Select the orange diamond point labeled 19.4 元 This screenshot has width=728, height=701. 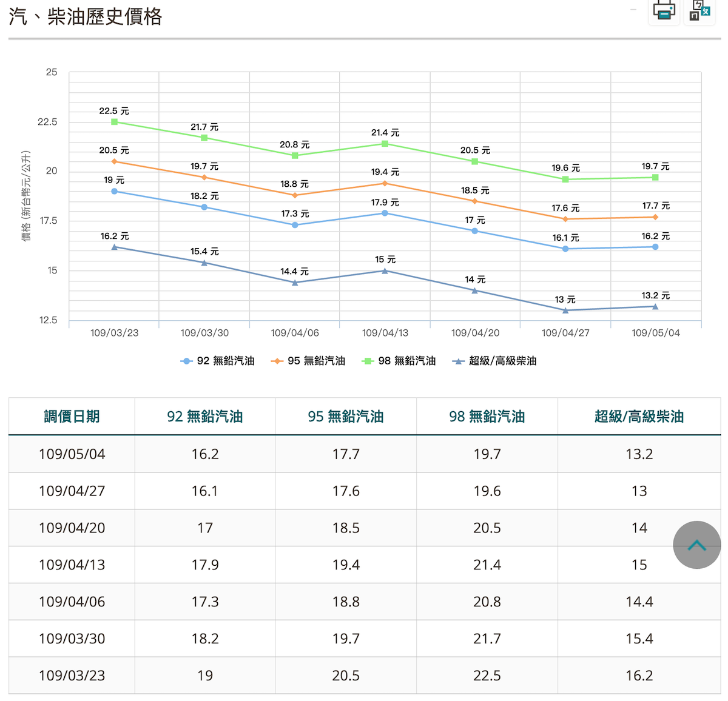click(385, 183)
